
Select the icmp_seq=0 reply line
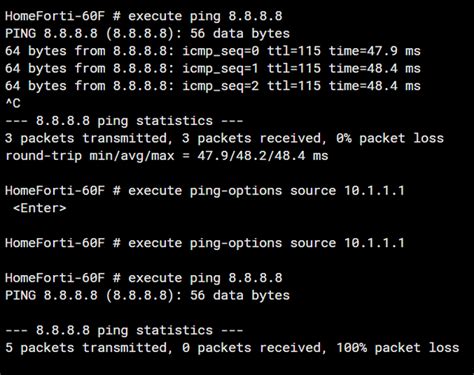213,51
